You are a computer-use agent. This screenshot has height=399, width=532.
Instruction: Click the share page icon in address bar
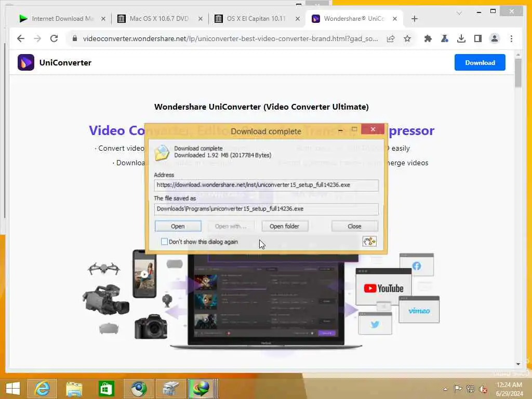391,38
